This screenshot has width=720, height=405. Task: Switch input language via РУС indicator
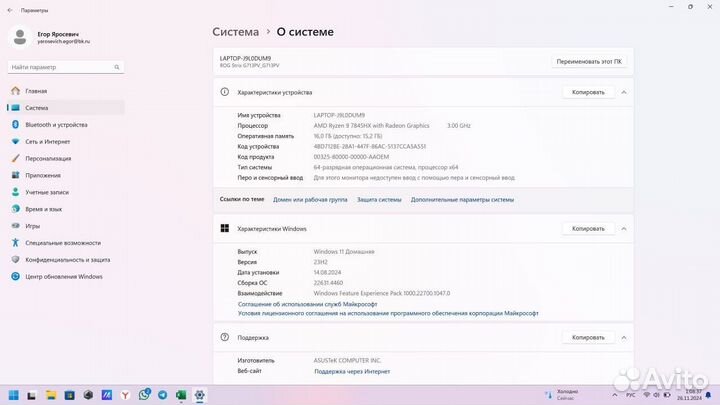pos(631,395)
